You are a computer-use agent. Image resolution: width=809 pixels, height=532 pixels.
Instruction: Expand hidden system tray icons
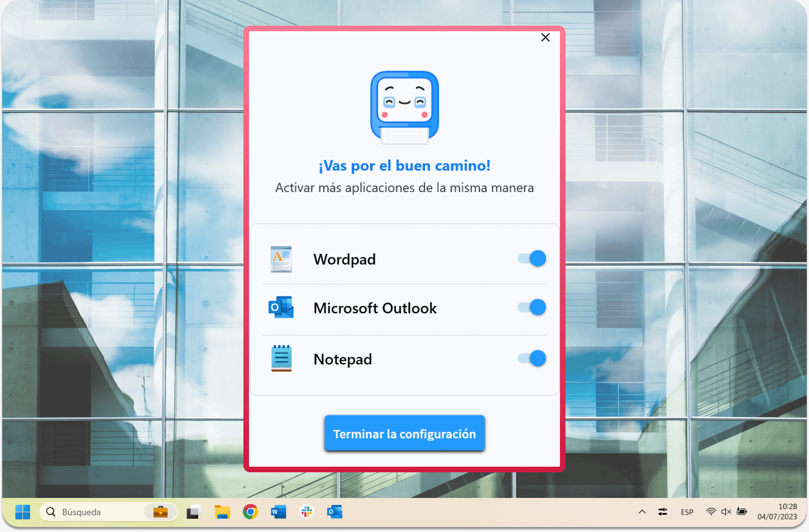point(642,512)
